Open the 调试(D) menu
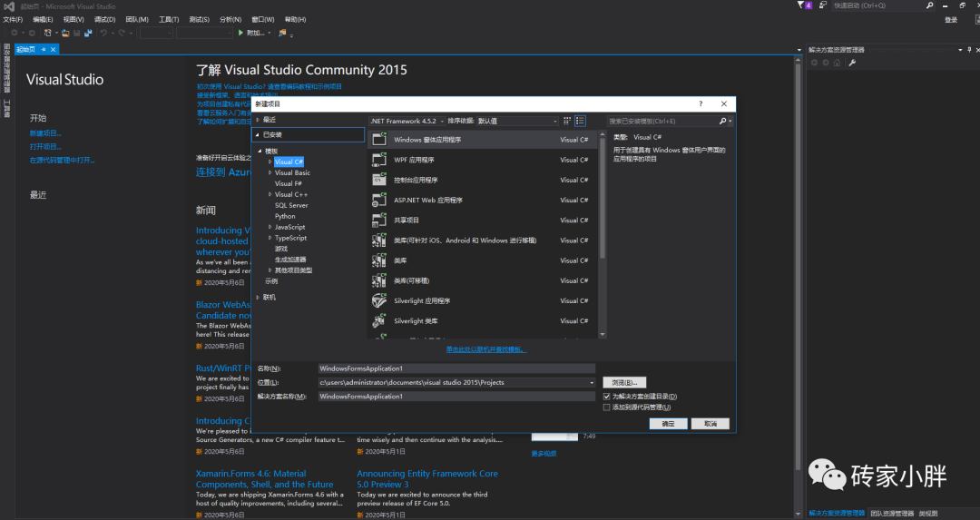 click(x=104, y=19)
